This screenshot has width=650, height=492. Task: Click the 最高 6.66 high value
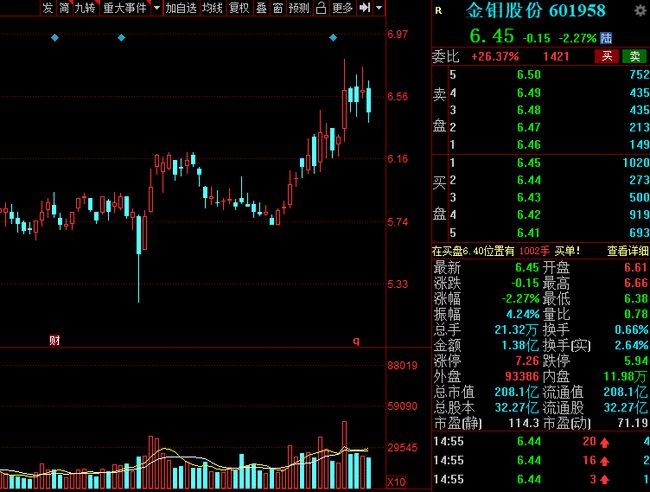click(x=635, y=283)
